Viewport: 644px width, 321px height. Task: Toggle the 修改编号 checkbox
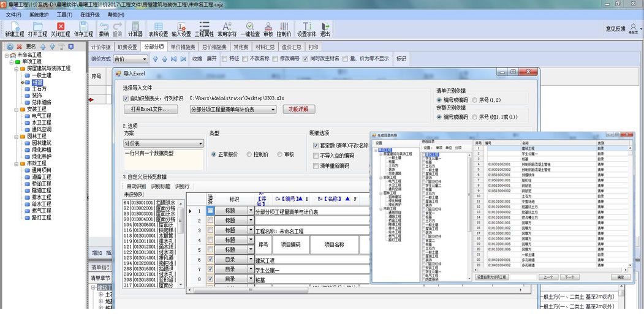coord(275,59)
